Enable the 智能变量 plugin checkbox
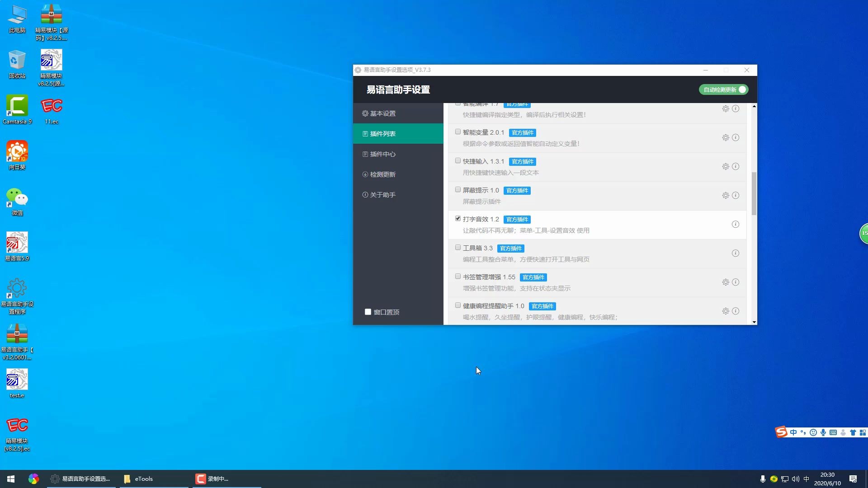Viewport: 868px width, 488px height. click(x=458, y=132)
